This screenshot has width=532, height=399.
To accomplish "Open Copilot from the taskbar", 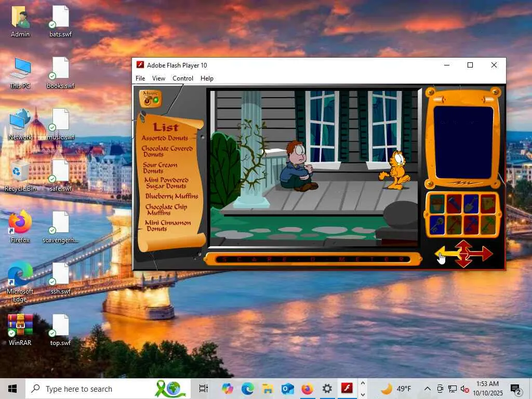I will tap(227, 389).
